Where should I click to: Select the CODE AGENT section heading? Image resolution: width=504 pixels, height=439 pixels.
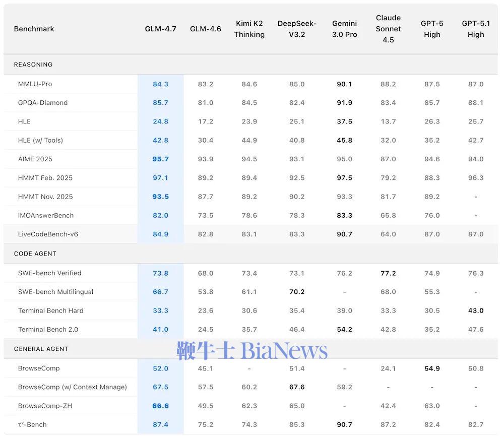pyautogui.click(x=35, y=254)
